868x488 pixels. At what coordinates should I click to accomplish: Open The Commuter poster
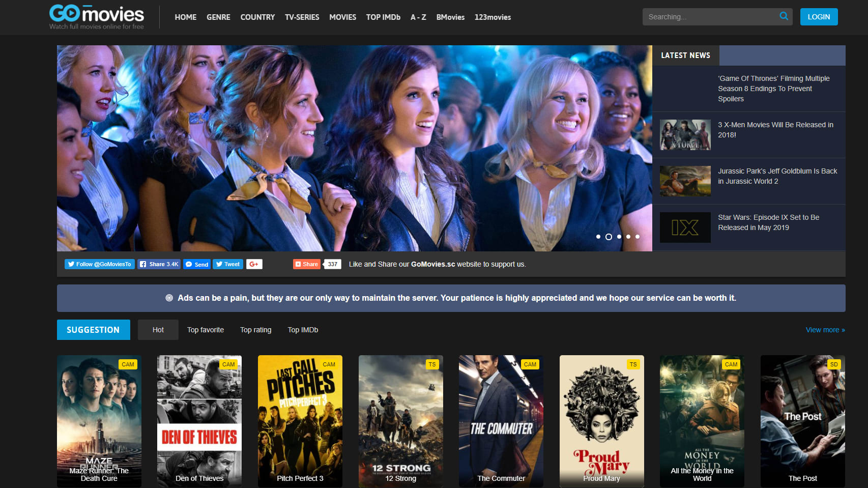(x=501, y=421)
